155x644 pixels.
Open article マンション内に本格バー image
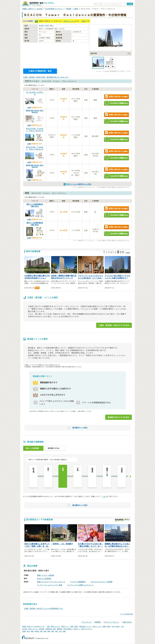(x=118, y=265)
